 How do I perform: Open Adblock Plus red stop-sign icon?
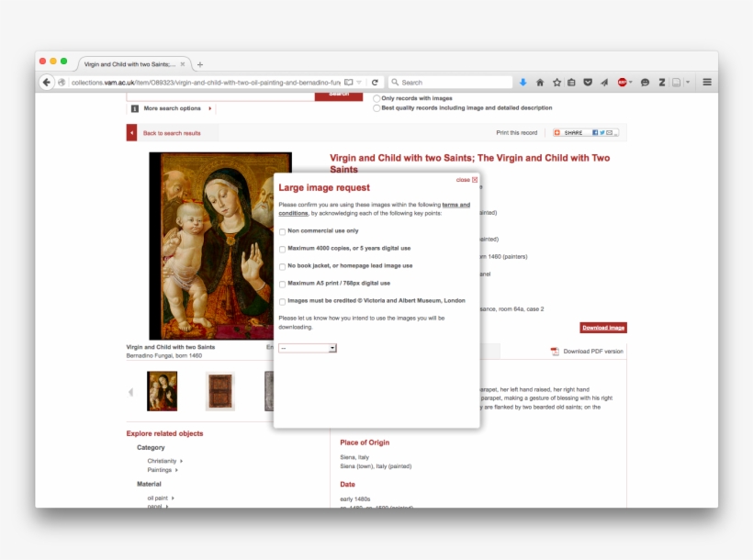coord(622,82)
